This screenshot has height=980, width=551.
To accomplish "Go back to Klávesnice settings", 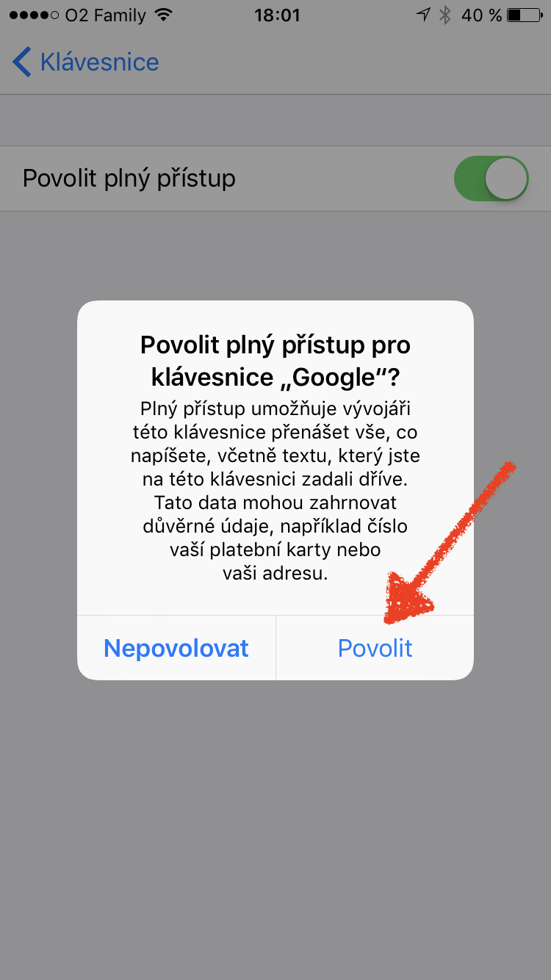I will [86, 62].
